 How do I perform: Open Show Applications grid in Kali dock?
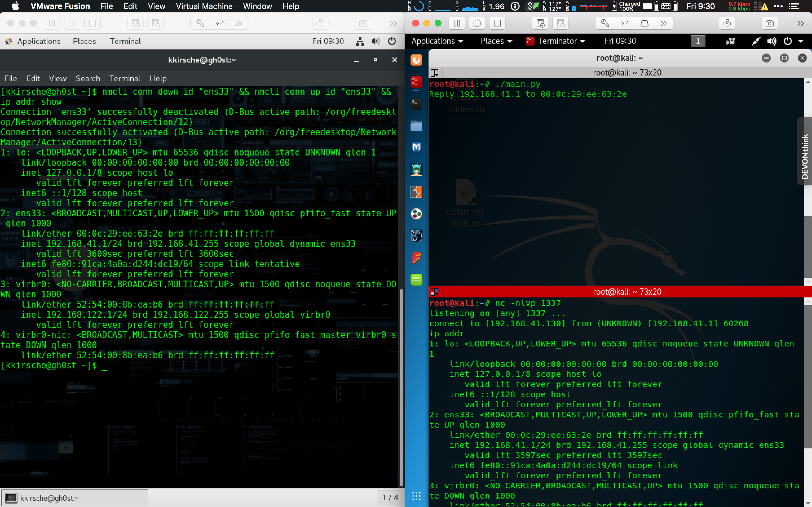[x=416, y=496]
